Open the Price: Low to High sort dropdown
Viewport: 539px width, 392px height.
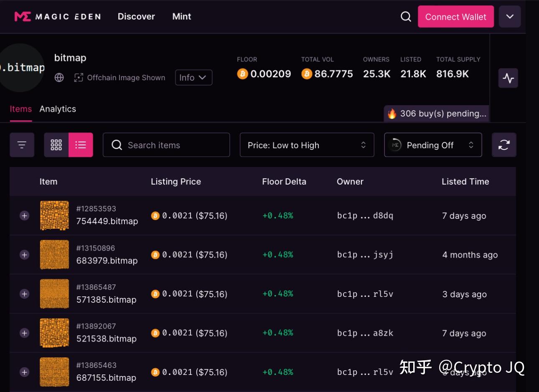click(307, 145)
